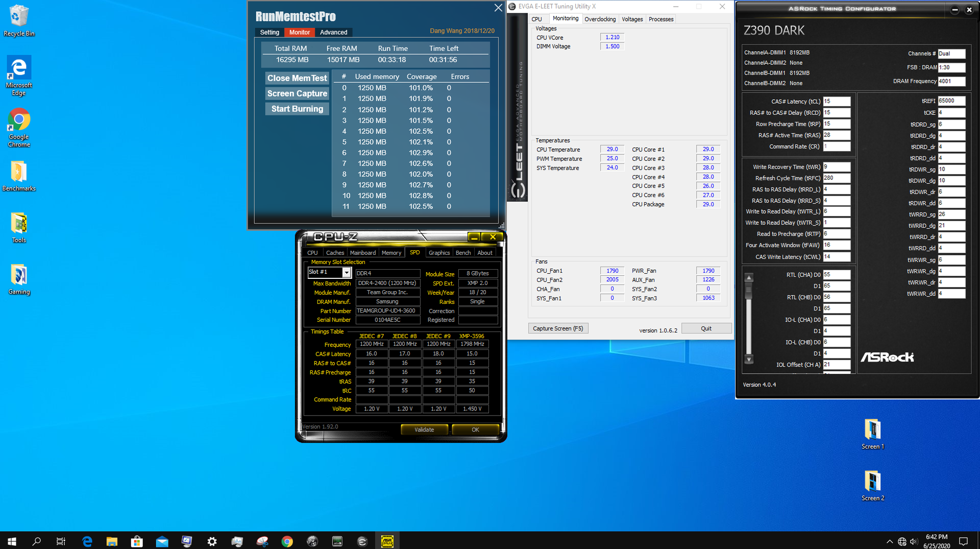The height and width of the screenshot is (549, 980).
Task: Click the TEAMGROUP-UD4-3600 part number
Action: pyautogui.click(x=387, y=311)
